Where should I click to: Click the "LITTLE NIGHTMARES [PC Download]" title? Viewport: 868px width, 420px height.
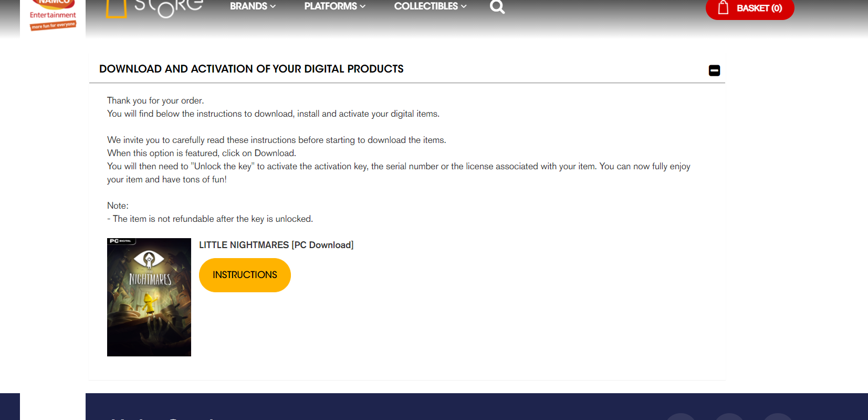[276, 245]
